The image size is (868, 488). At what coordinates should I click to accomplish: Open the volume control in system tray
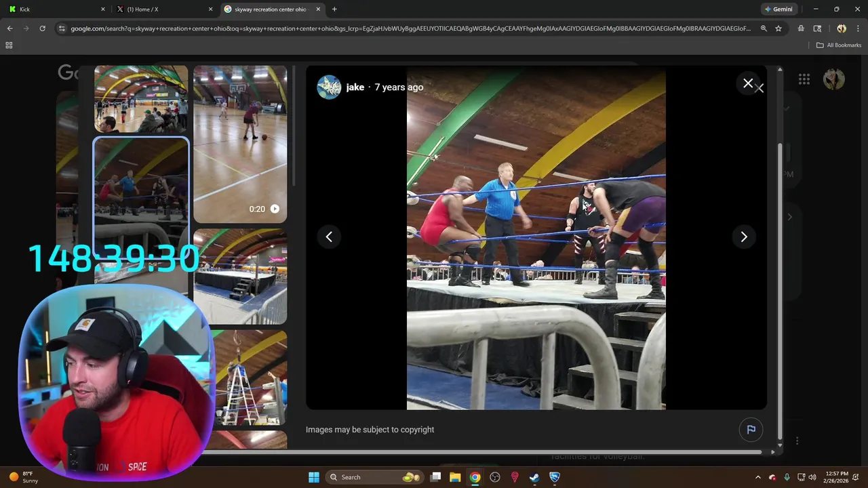812,477
